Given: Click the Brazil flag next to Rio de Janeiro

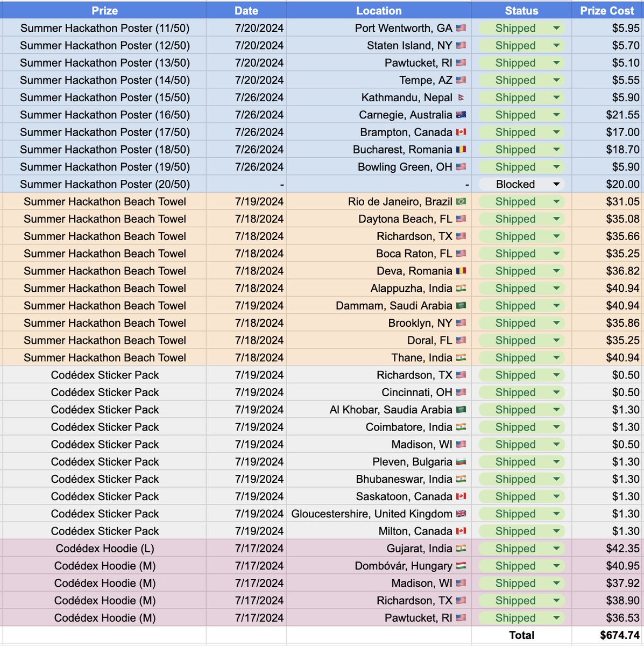Looking at the screenshot, I should coord(461,201).
